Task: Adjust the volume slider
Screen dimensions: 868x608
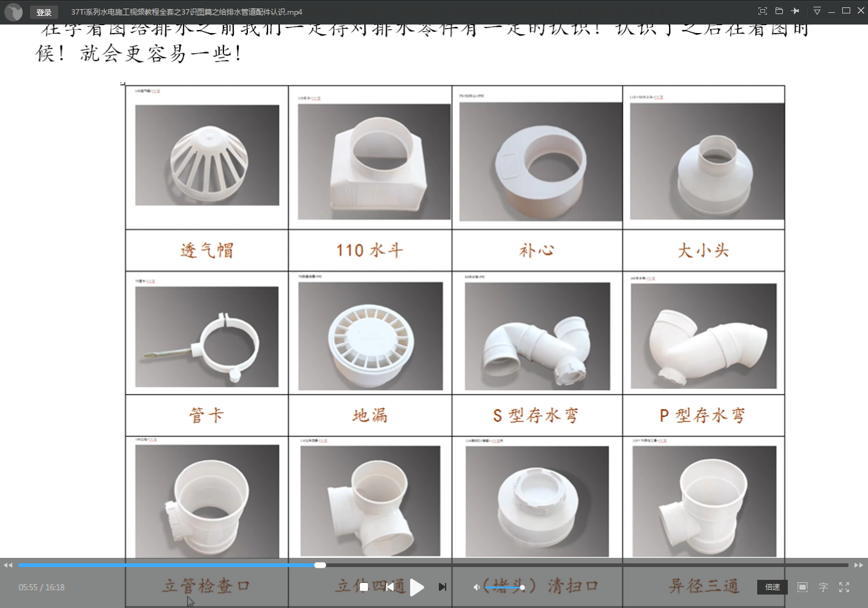Action: pos(506,587)
